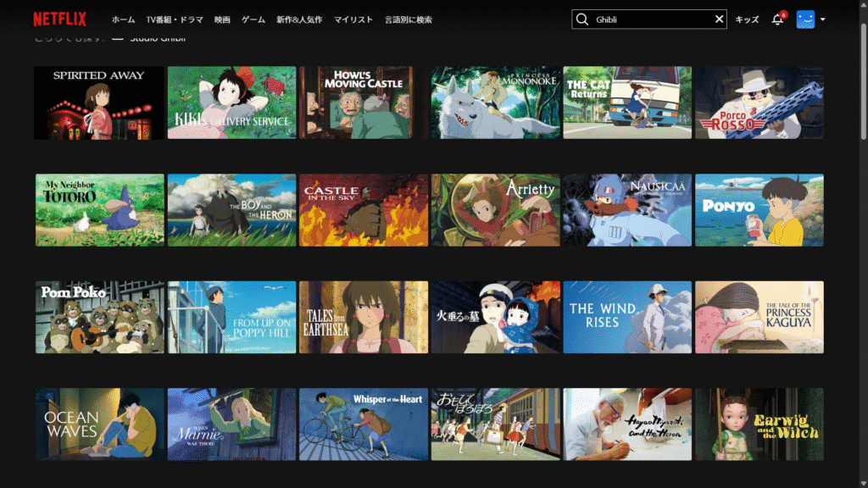This screenshot has height=488, width=868.
Task: Open Castle in the Sky thumbnail
Action: 364,210
